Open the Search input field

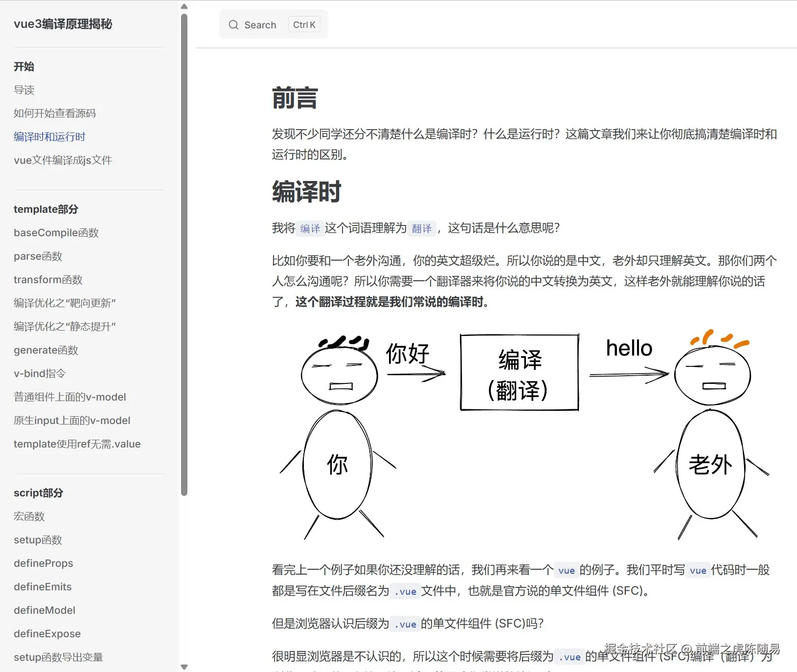point(267,24)
